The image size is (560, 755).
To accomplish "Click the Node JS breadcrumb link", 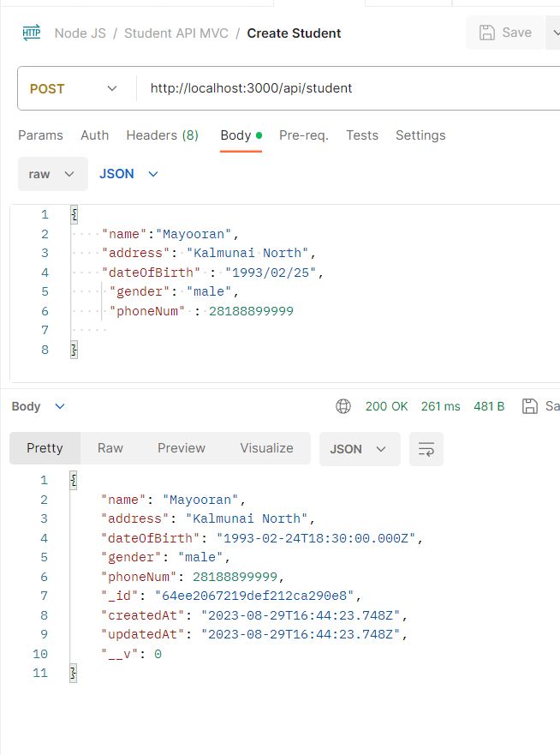I will [x=80, y=33].
